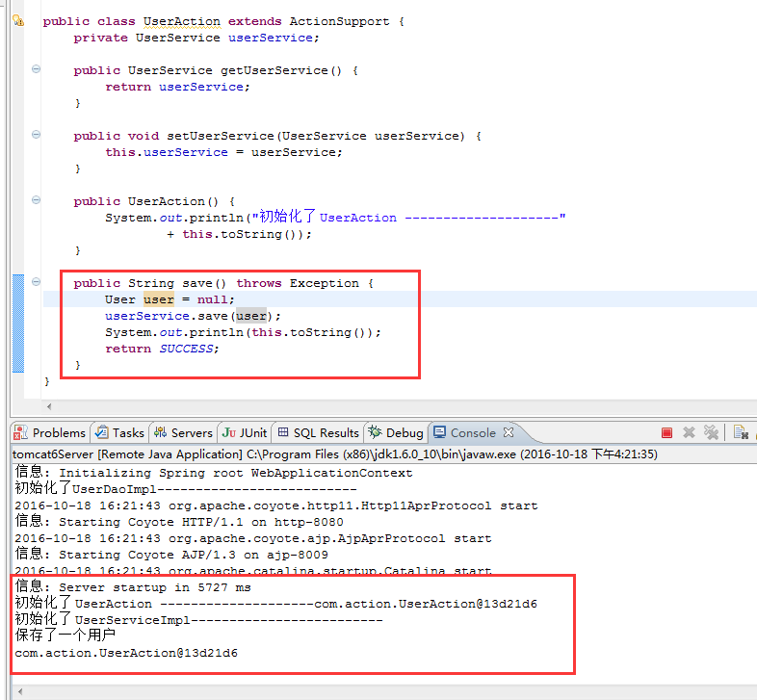Collapse the getUserService method fold

36,69
